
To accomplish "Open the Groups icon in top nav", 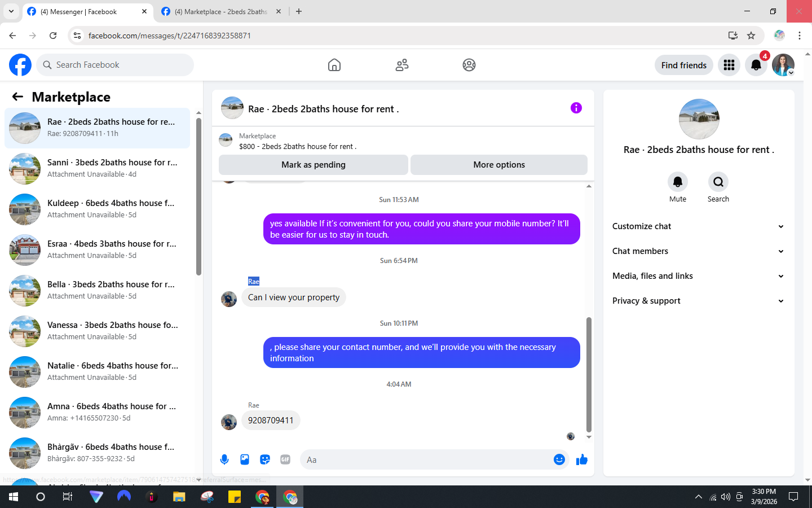I will pyautogui.click(x=469, y=65).
